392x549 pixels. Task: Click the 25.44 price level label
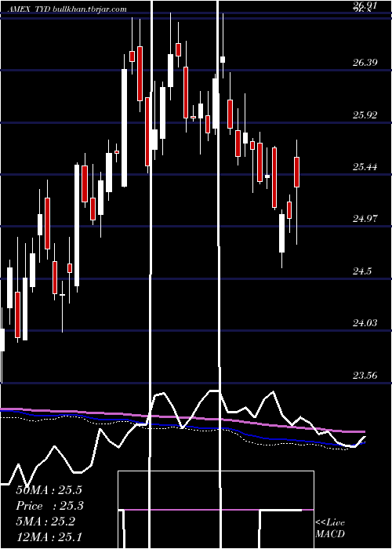point(365,166)
